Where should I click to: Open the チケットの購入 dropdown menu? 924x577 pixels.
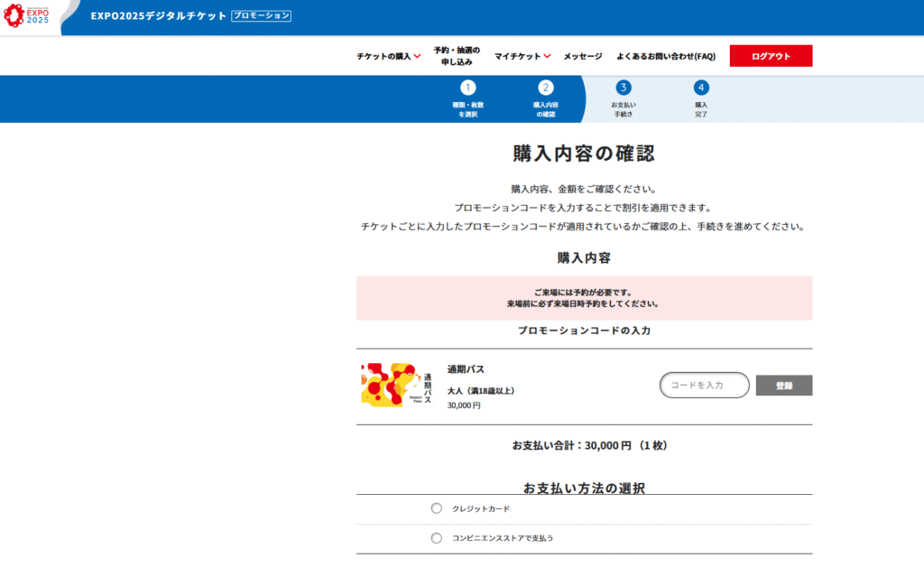click(388, 56)
